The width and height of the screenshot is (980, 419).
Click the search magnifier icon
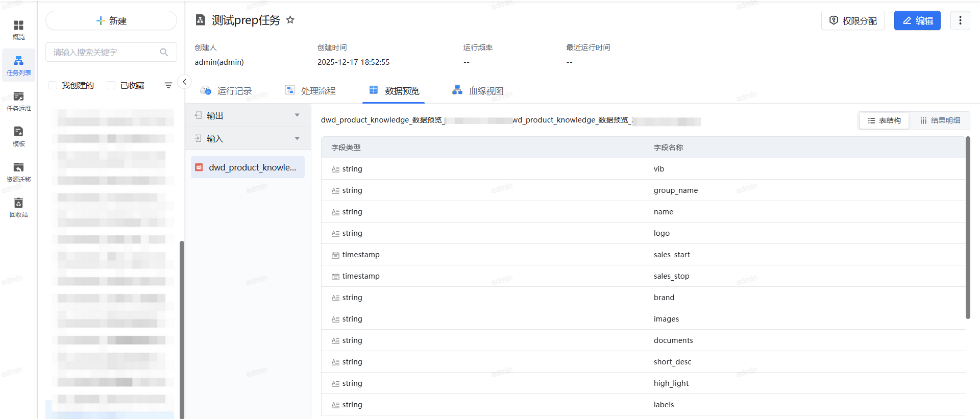[x=164, y=52]
